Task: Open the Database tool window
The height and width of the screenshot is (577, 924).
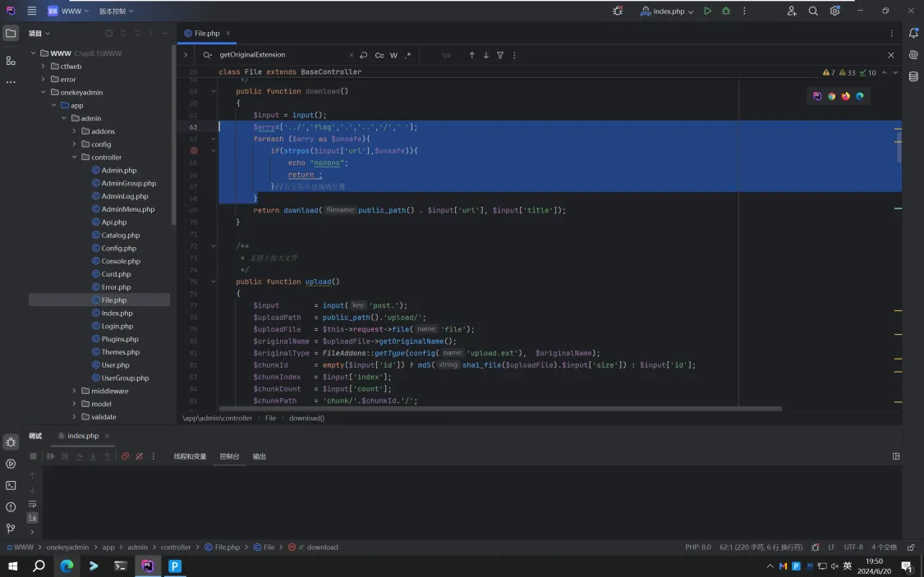Action: click(x=913, y=76)
